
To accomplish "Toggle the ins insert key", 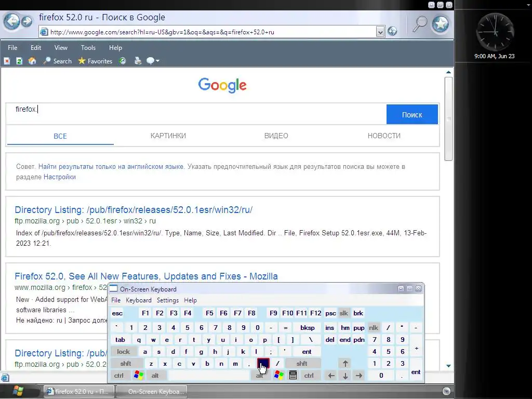I will [329, 328].
